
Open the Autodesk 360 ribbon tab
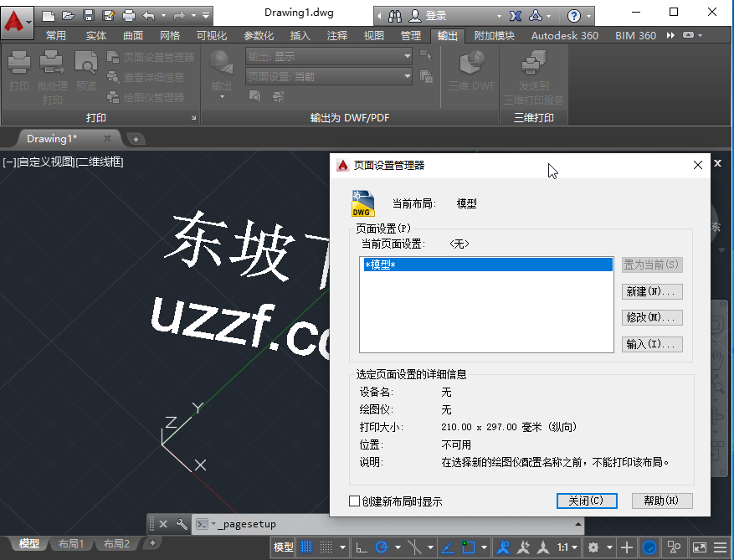tap(565, 36)
